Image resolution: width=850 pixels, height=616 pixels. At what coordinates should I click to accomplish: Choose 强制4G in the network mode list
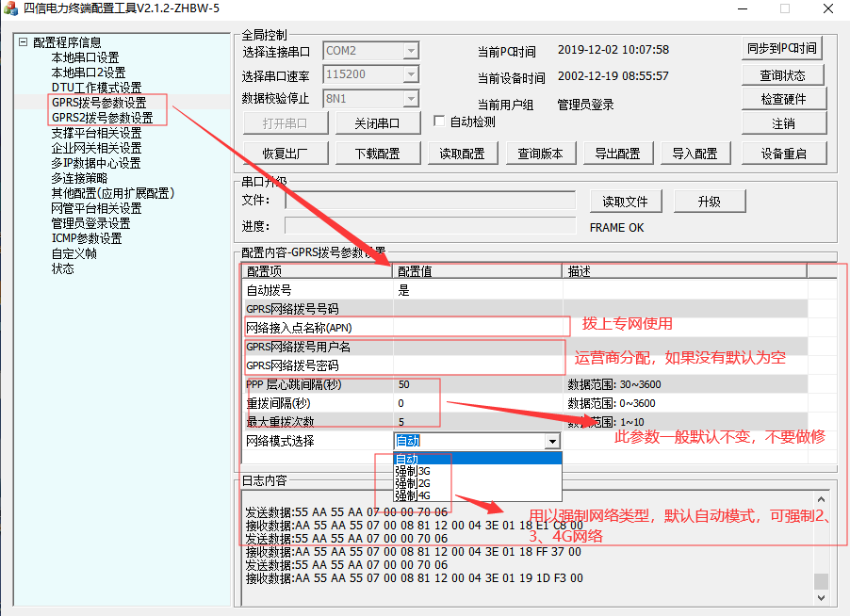point(478,495)
